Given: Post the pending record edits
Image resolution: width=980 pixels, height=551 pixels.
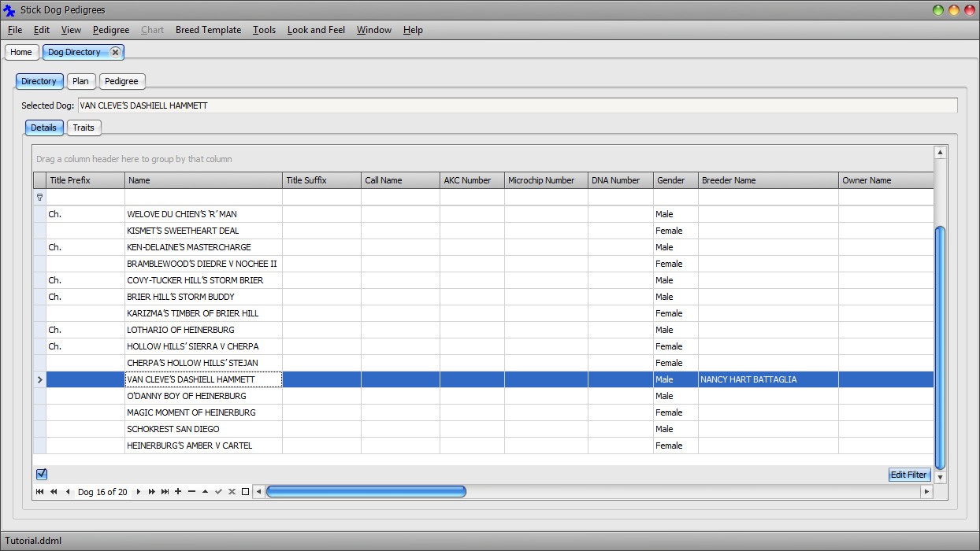Looking at the screenshot, I should tap(219, 491).
